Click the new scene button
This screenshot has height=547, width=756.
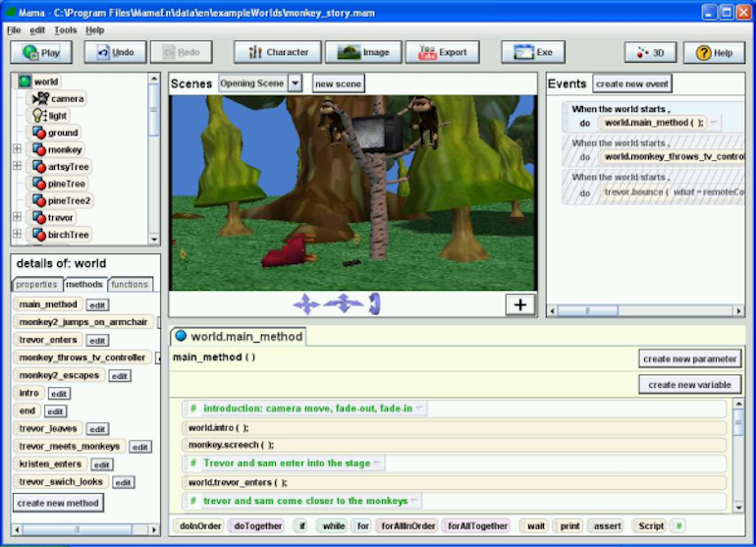click(x=338, y=83)
